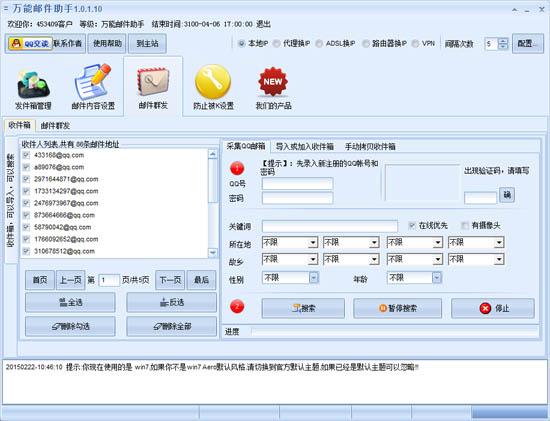Uncheck the 433168@qq.com recipient checkbox

26,155
